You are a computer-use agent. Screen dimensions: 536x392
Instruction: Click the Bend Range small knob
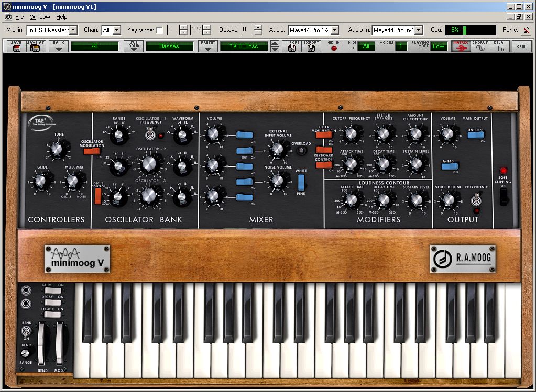[x=25, y=353]
